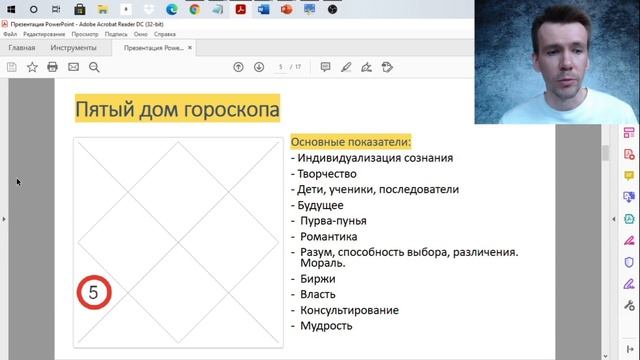Open Microsoft Store from taskbar
Screen dimensions: 640x360
tap(80, 9)
